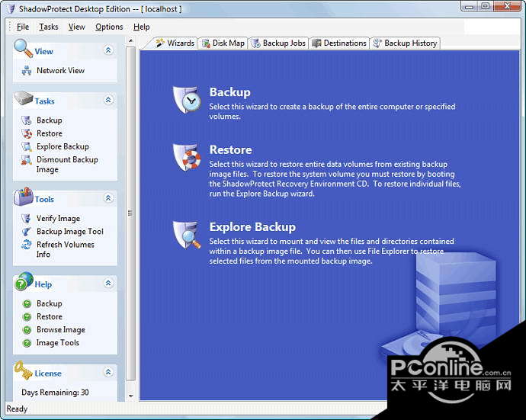Open the File menu
Image resolution: width=526 pixels, height=420 pixels.
pyautogui.click(x=23, y=27)
